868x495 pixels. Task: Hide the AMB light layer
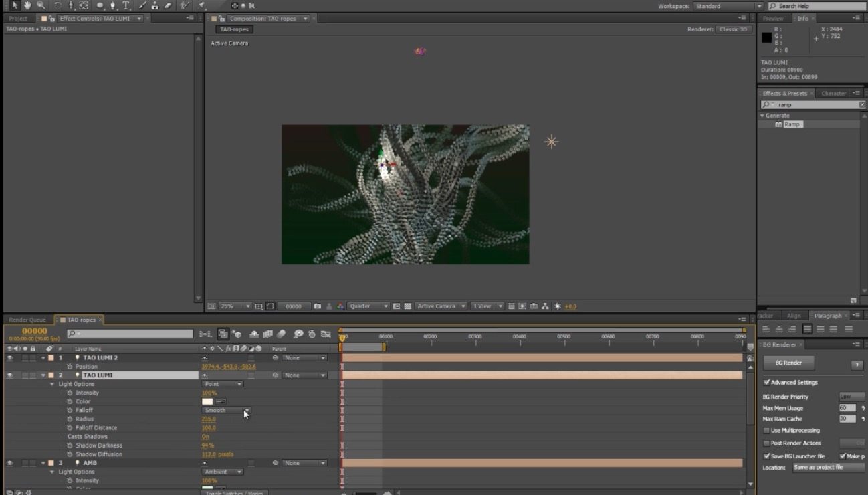point(9,463)
